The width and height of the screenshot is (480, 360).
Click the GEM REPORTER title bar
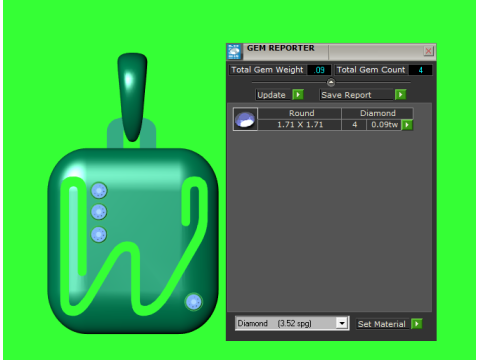click(331, 51)
